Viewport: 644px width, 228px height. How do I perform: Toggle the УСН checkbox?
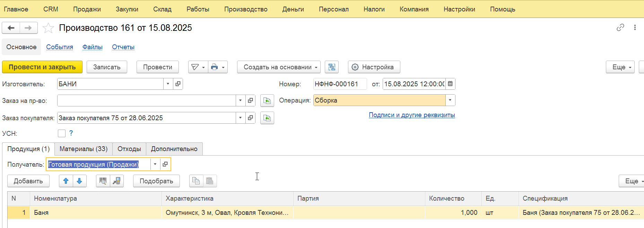tap(62, 133)
